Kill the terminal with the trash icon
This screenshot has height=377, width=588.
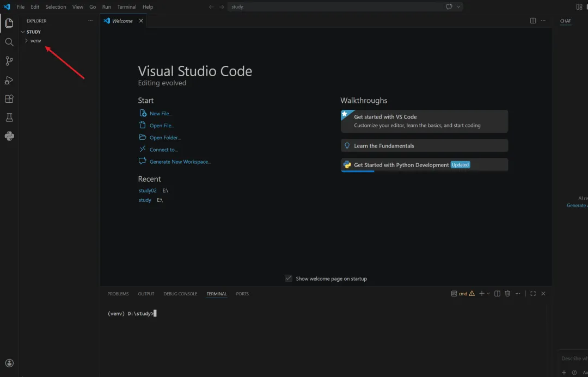(x=507, y=294)
